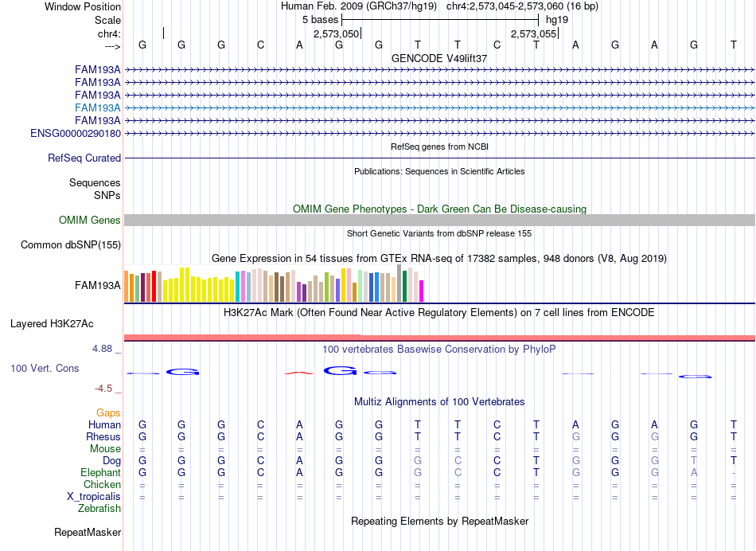Image resolution: width=756 pixels, height=551 pixels.
Task: Click the H3K27Ac Mark ENCODE track title
Action: (439, 312)
